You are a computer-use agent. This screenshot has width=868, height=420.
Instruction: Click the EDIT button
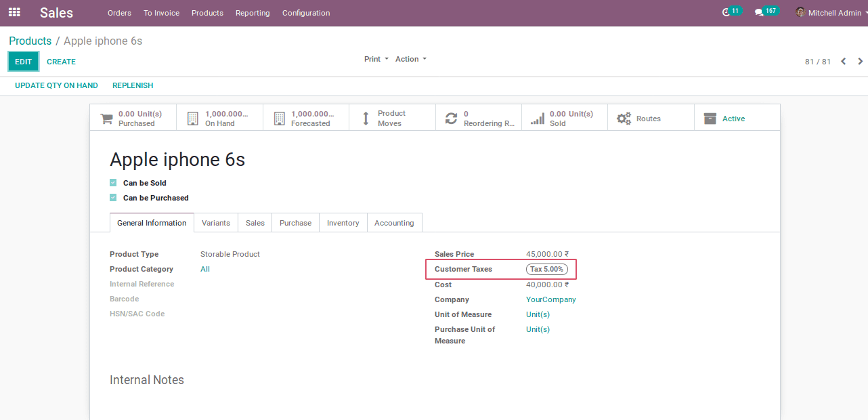(x=24, y=62)
